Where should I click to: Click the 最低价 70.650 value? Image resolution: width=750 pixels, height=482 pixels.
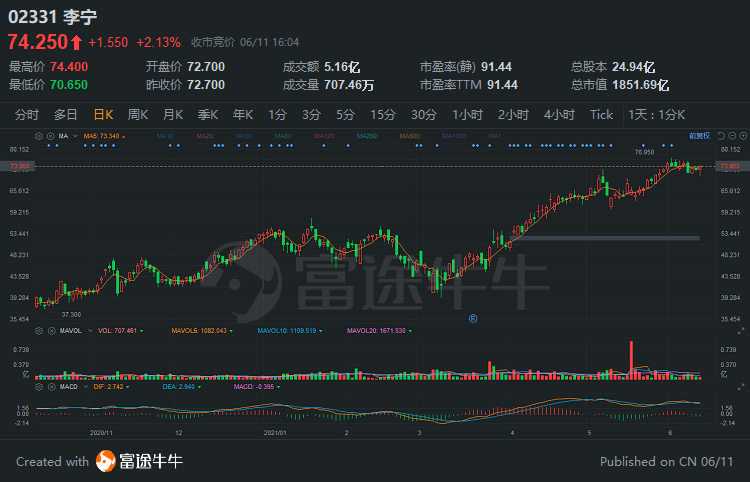tap(69, 85)
